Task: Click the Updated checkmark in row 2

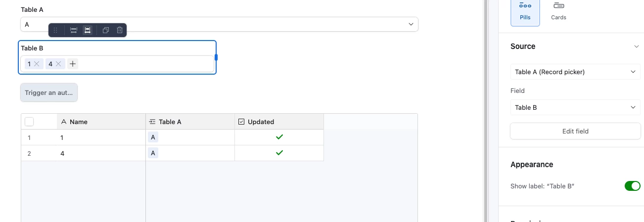Action: 279,153
